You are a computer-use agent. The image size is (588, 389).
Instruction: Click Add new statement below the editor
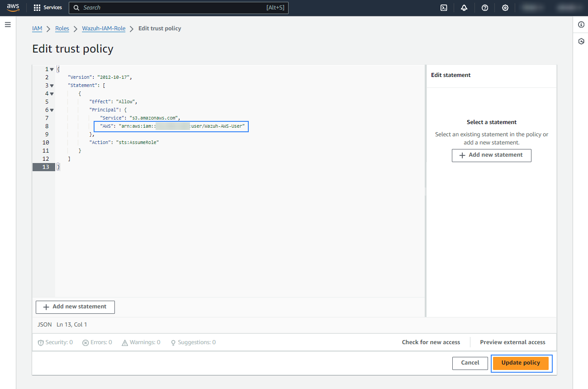75,307
